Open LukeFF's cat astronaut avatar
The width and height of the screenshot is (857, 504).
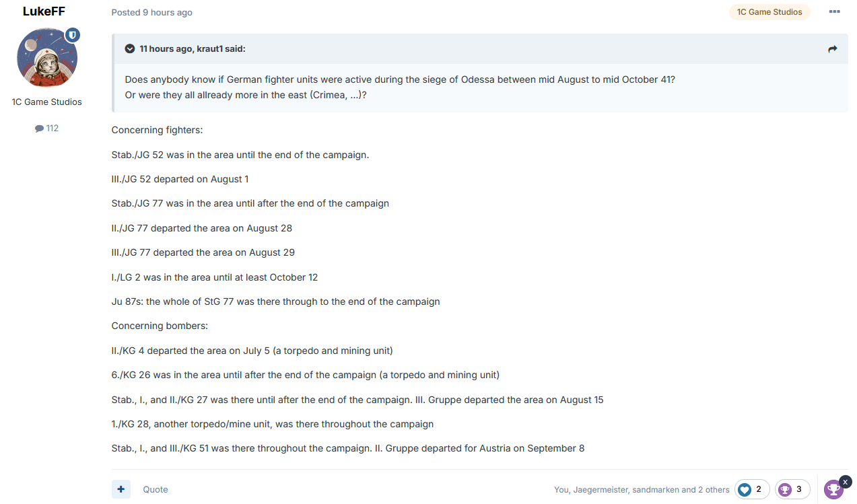pos(46,58)
